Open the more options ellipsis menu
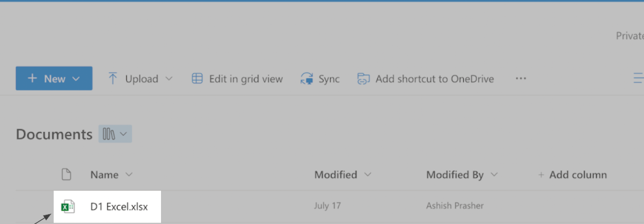 521,79
